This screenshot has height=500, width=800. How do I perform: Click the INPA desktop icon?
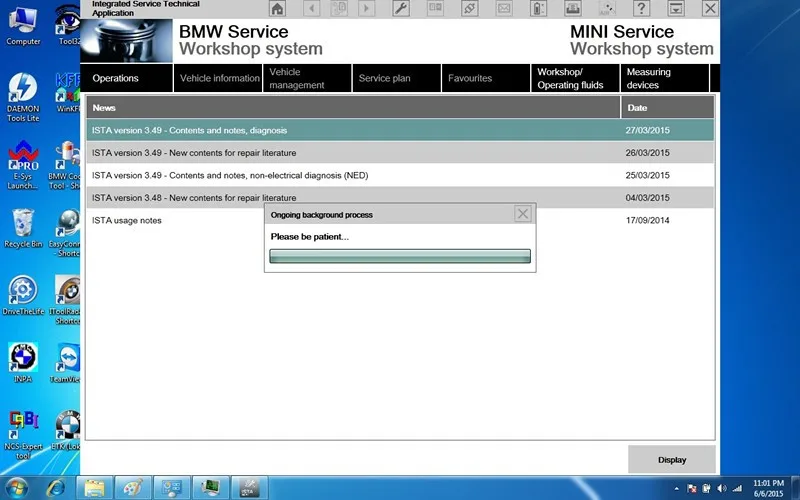pyautogui.click(x=23, y=362)
